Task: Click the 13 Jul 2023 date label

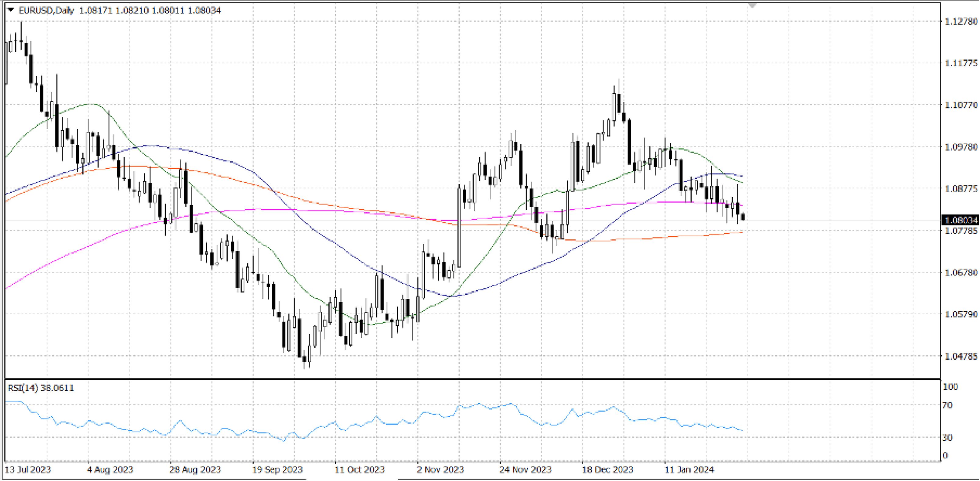Action: tap(28, 470)
